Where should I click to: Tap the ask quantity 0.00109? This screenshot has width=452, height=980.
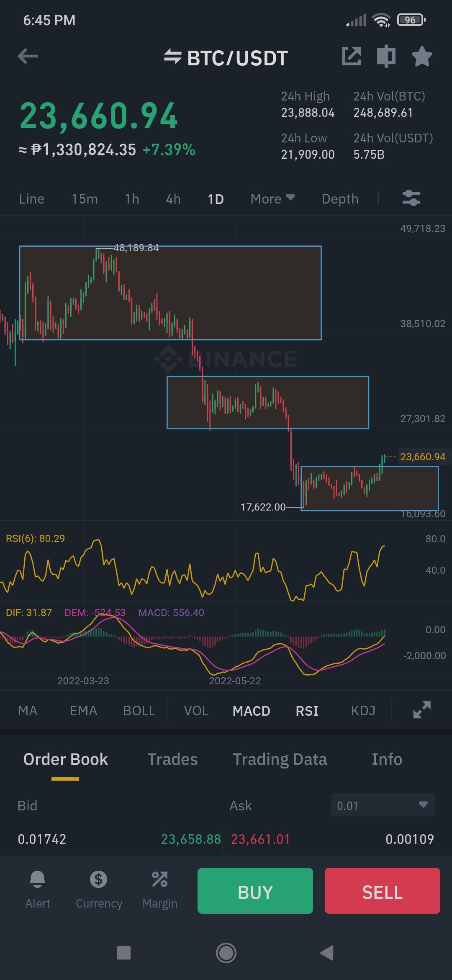tap(410, 839)
